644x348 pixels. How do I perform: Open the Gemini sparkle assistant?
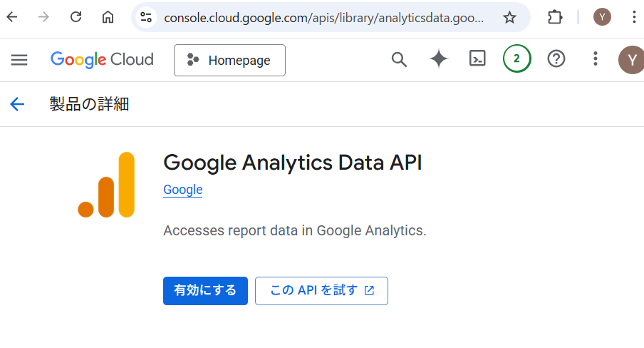click(x=438, y=60)
